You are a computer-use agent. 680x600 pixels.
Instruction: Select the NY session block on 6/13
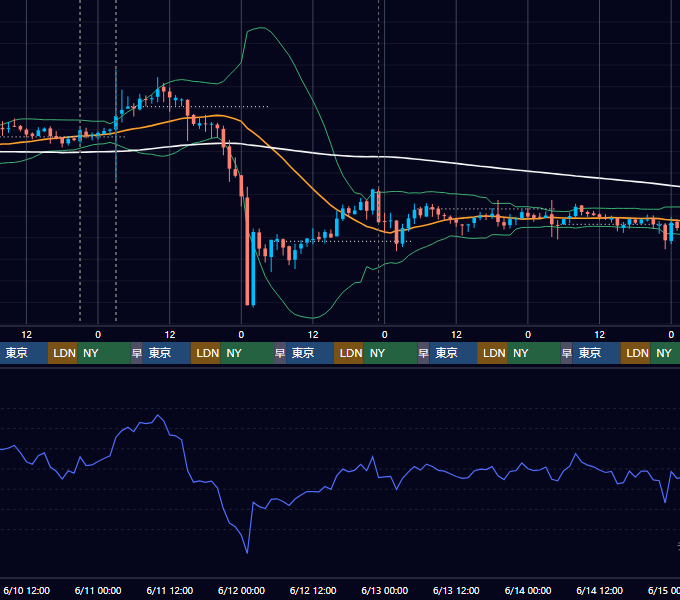533,353
